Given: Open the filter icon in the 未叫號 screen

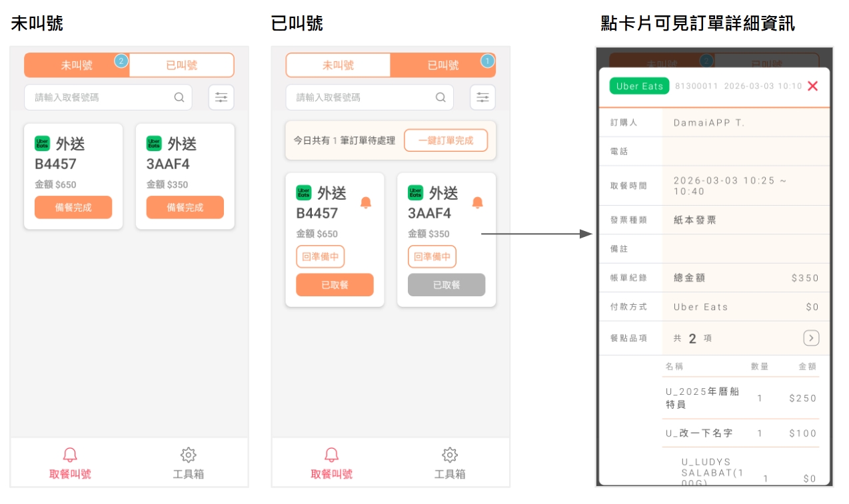Looking at the screenshot, I should click(x=221, y=97).
